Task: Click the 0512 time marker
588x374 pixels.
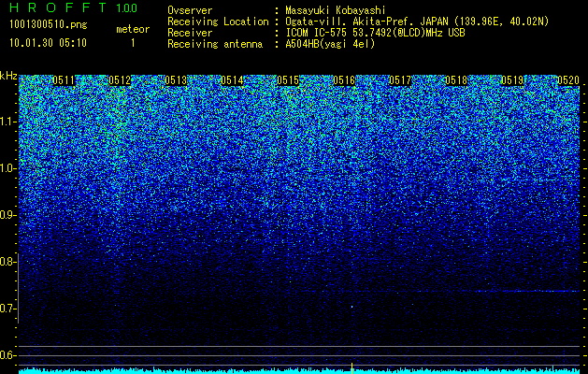Action: pos(120,79)
